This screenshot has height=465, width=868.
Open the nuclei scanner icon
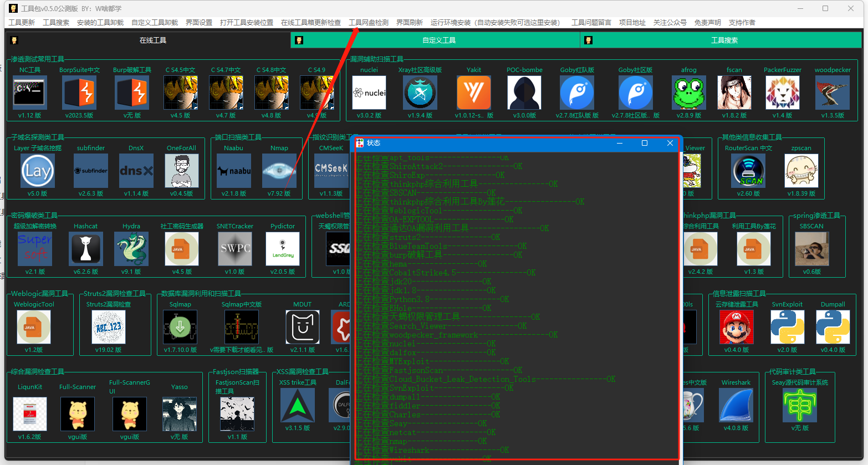[x=369, y=93]
